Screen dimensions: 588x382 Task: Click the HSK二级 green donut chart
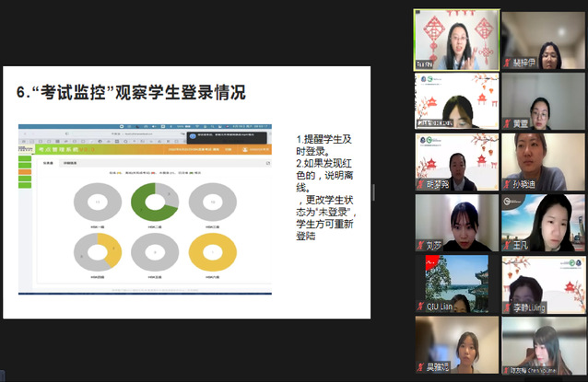tap(154, 203)
